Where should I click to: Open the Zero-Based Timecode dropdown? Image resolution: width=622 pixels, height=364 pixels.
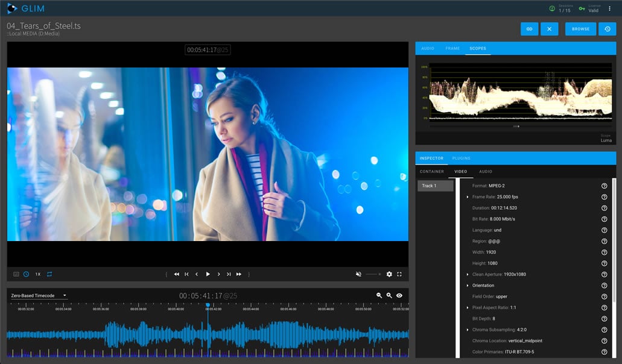(39, 295)
